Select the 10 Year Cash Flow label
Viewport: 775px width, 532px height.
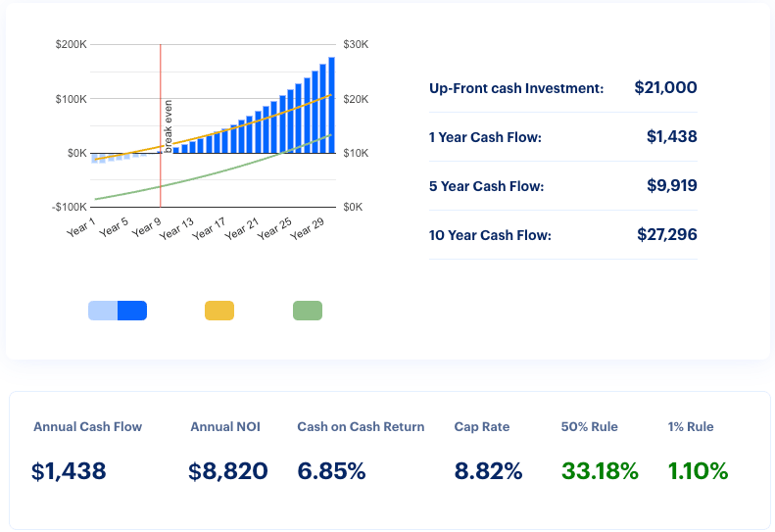click(490, 235)
